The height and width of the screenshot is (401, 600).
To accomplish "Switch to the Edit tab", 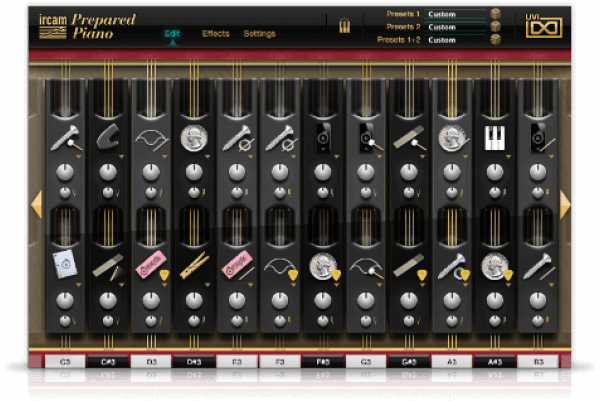I will [172, 34].
